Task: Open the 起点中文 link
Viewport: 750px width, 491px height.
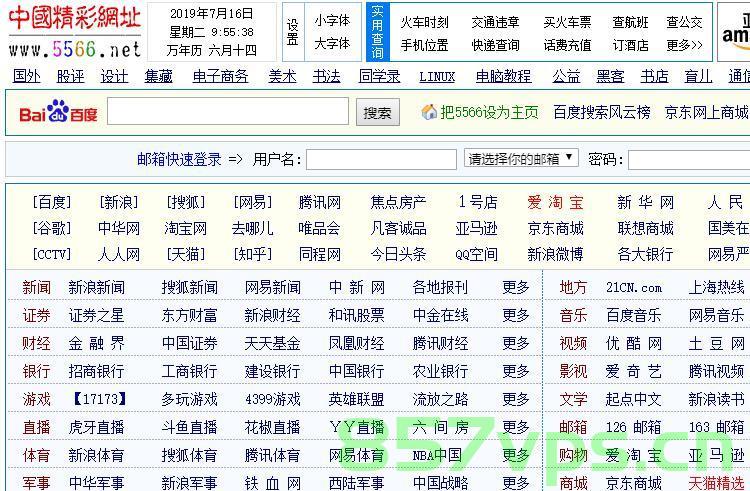Action: tap(634, 399)
